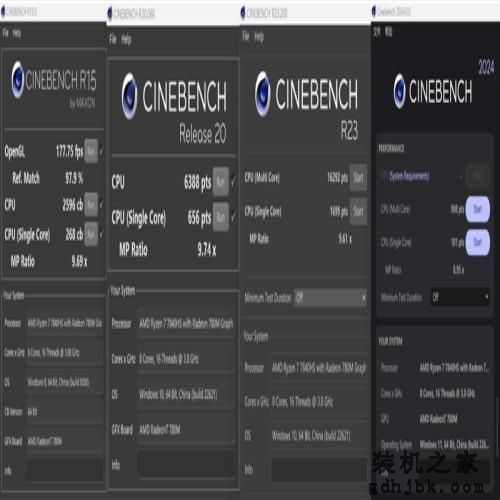The height and width of the screenshot is (500, 500).
Task: Select the 9.74 x MP Ratio value
Action: 207,249
